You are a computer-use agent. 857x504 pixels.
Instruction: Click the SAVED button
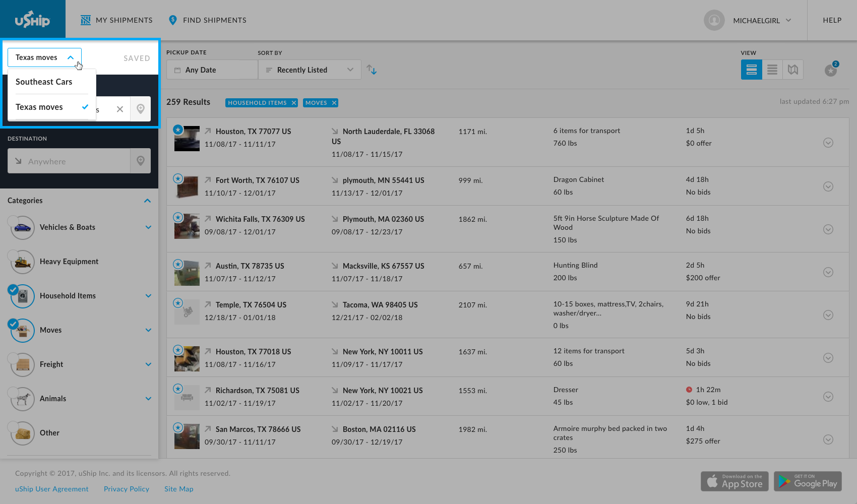pos(137,58)
